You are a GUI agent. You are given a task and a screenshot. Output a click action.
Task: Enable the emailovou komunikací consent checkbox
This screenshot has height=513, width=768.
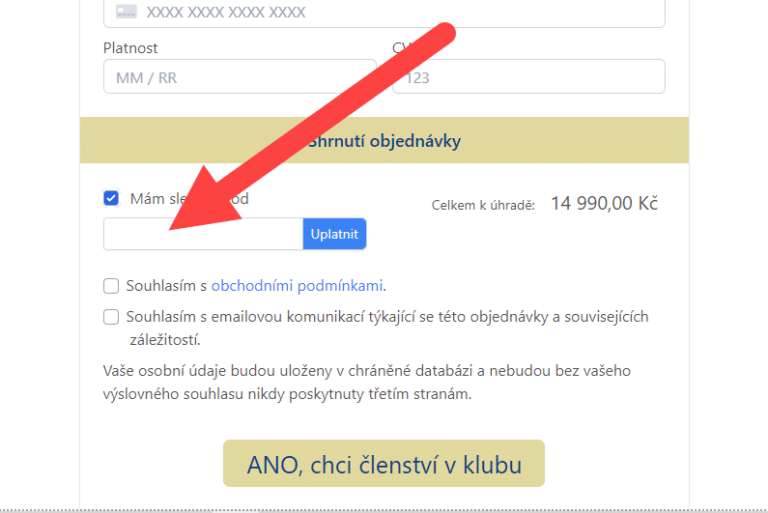111,317
